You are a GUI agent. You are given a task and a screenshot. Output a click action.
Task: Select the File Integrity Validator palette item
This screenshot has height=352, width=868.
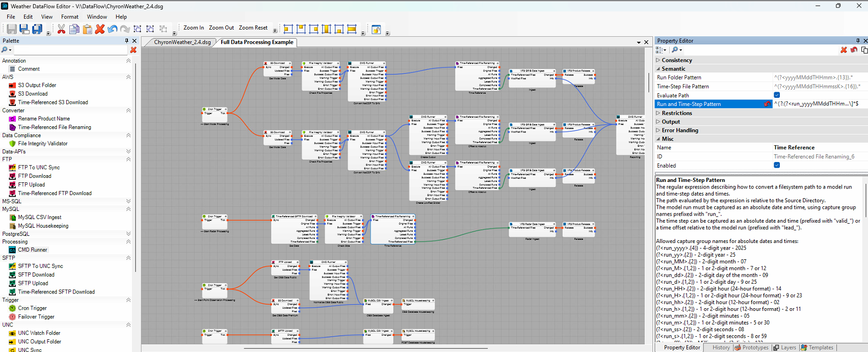click(x=43, y=144)
